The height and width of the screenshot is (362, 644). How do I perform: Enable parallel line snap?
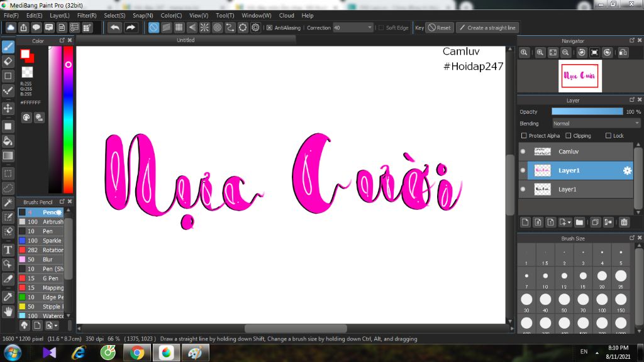click(x=166, y=28)
